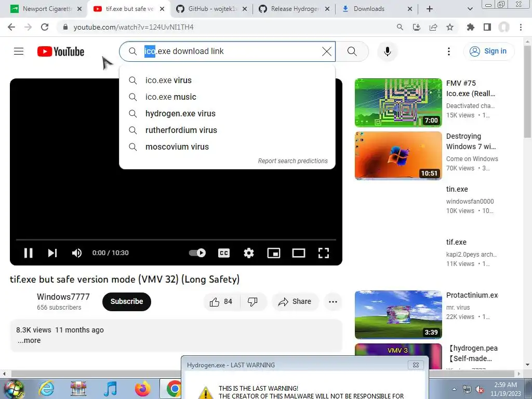Open the FMV #75 Ico.exe video thumbnail

[x=398, y=102]
